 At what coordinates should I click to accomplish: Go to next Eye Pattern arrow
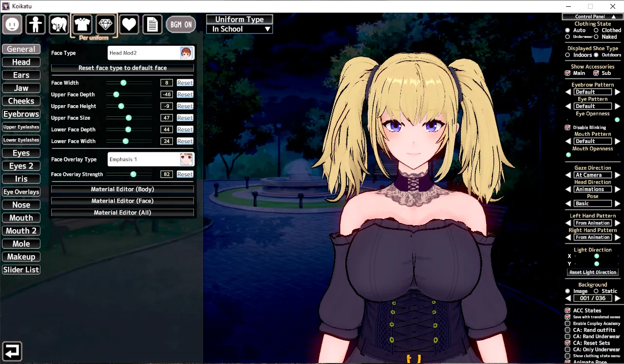pos(617,106)
